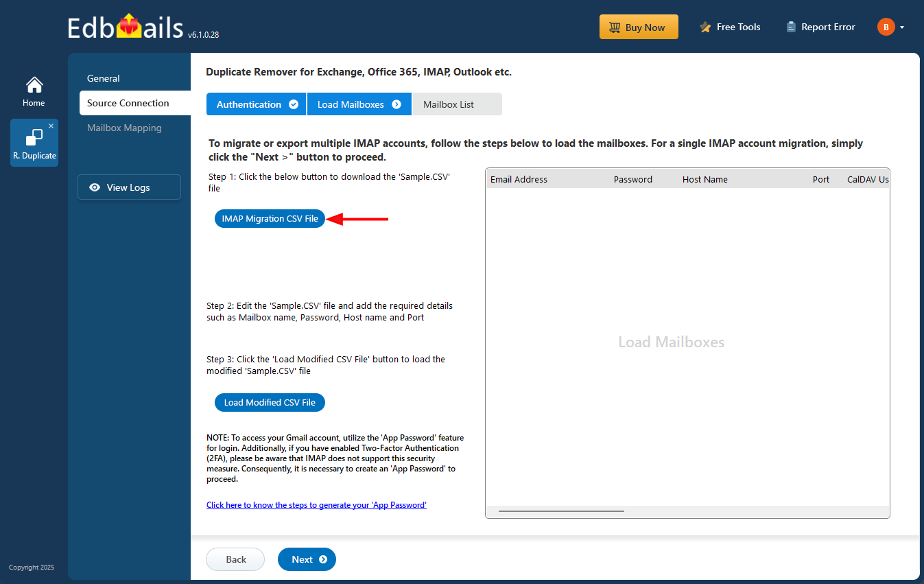Download the IMAP Migration CSV File

270,219
